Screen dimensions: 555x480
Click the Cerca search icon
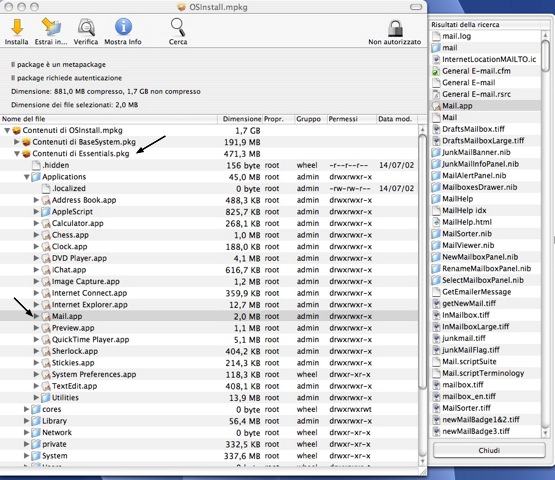[178, 27]
